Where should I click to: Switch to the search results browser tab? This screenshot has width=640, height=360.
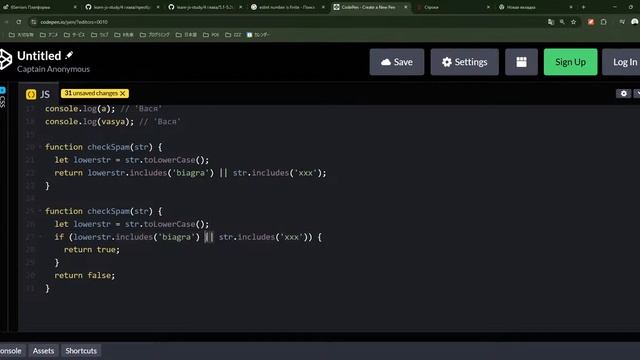point(287,7)
